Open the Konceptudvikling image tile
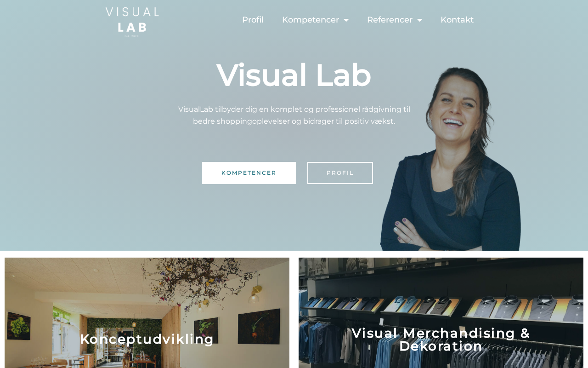This screenshot has height=368, width=588. point(147,313)
